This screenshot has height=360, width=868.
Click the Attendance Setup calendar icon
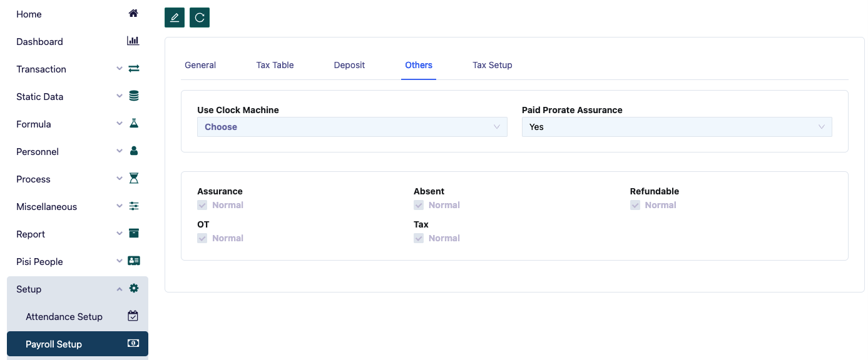coord(133,316)
